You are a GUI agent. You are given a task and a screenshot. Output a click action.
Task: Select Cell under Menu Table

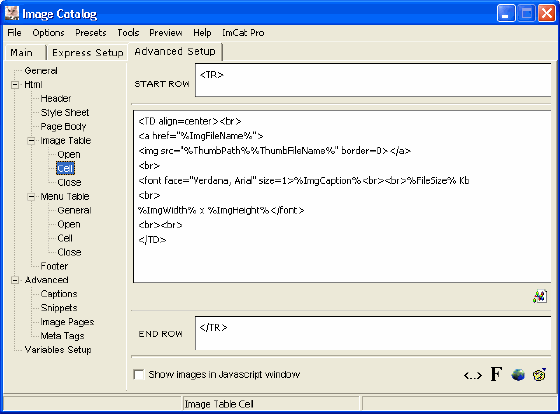65,238
